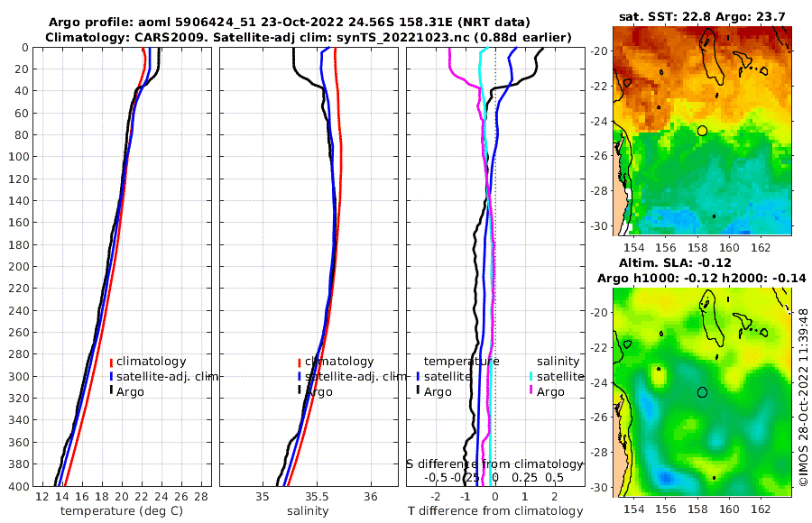Image resolution: width=812 pixels, height=523 pixels.
Task: Click the 162 longitude label under the SST map
Action: tap(761, 248)
